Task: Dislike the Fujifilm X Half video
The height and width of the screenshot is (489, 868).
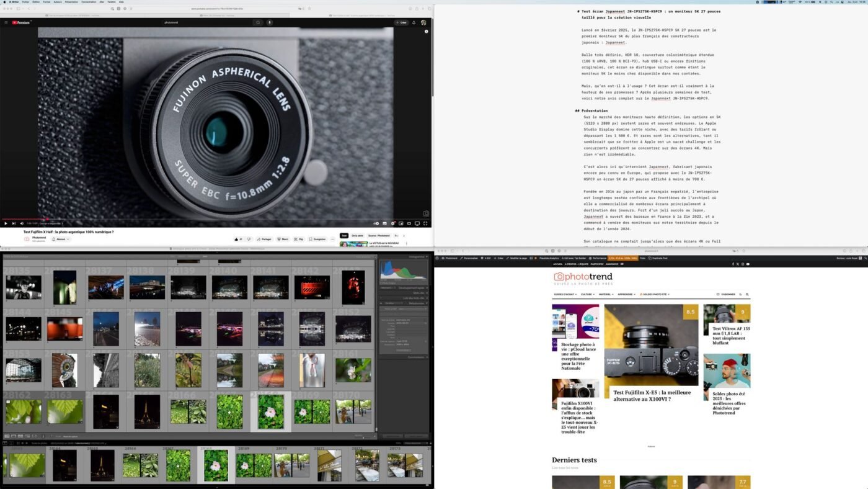Action: tap(249, 239)
